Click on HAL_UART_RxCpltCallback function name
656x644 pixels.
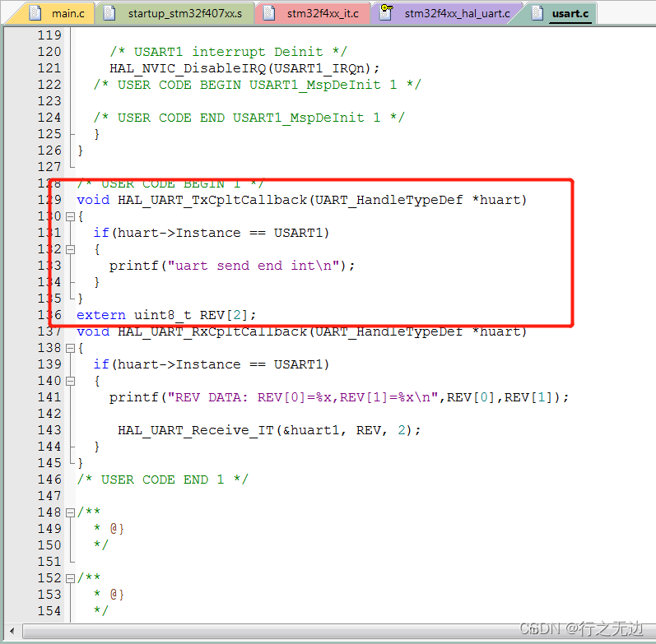coord(212,331)
